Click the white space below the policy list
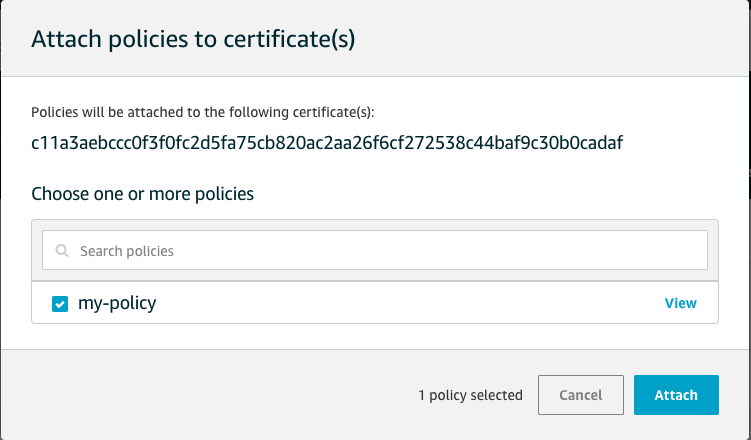 (375, 337)
